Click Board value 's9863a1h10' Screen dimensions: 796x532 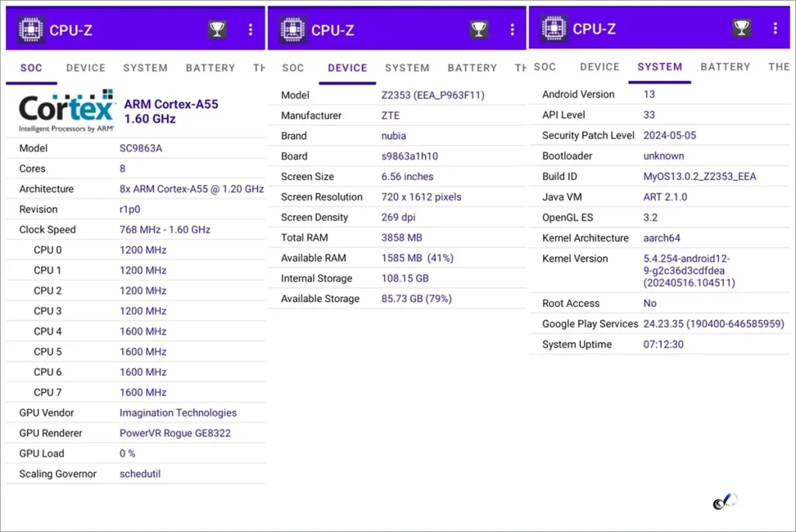(409, 156)
